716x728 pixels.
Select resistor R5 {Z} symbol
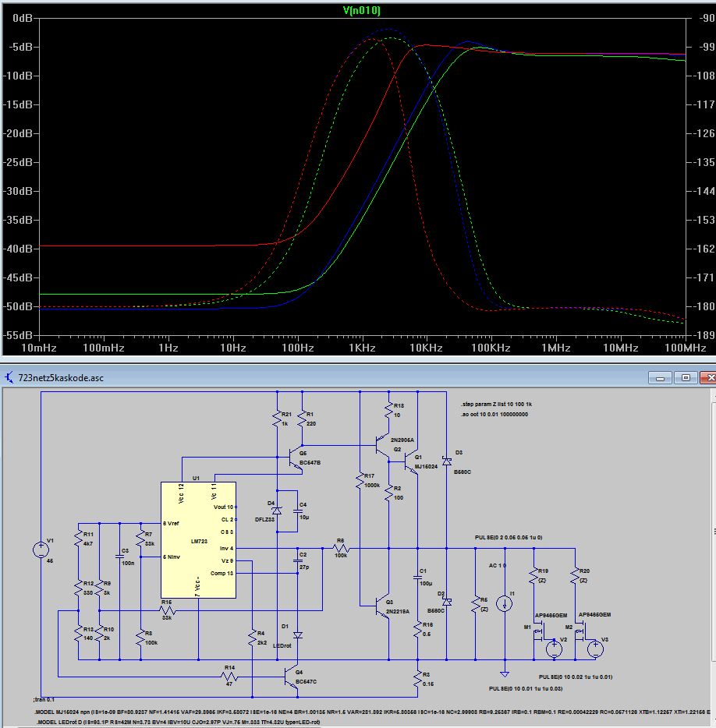coord(475,605)
